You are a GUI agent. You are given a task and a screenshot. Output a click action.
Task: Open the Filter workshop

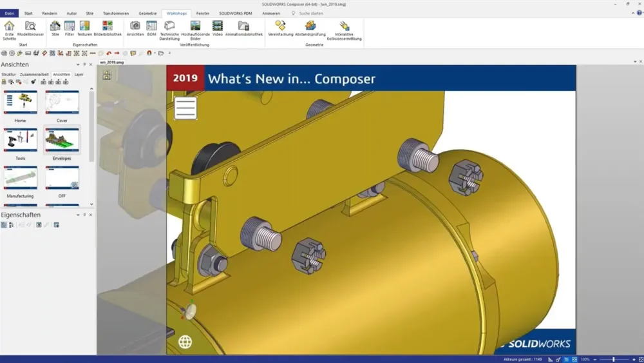pyautogui.click(x=70, y=28)
